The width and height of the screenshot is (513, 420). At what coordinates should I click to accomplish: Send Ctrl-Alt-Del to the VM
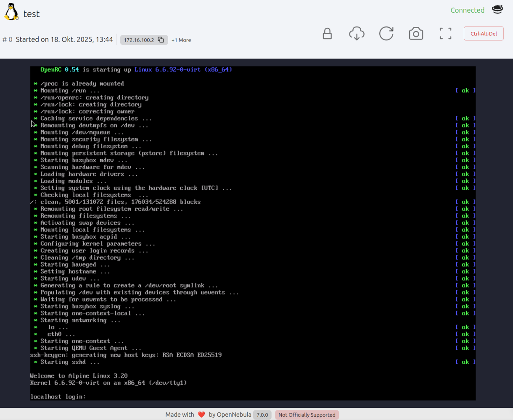(484, 34)
